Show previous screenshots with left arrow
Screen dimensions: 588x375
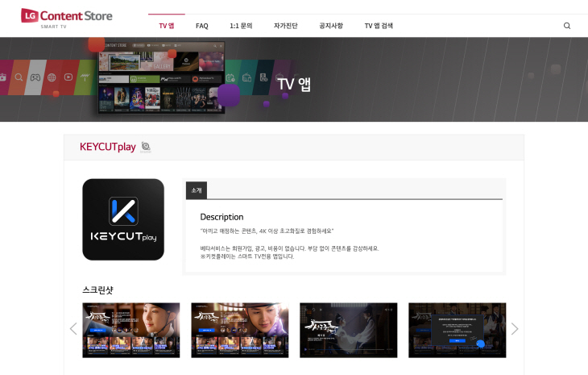click(73, 329)
